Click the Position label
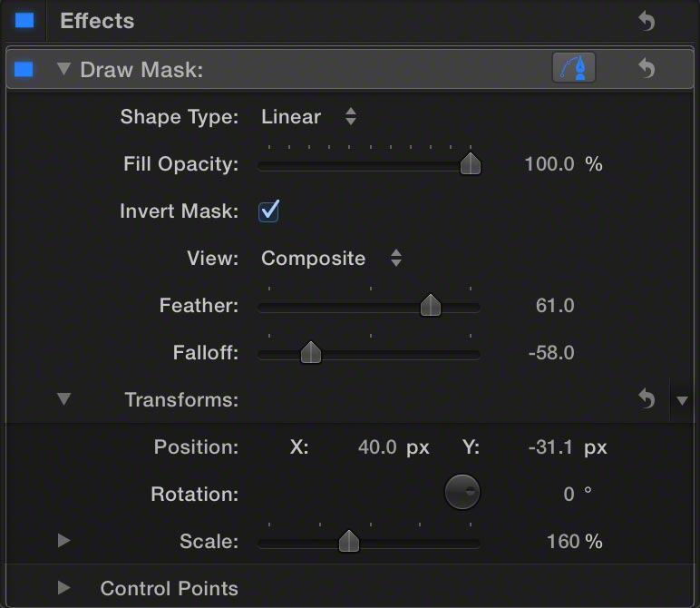The width and height of the screenshot is (700, 608). pyautogui.click(x=197, y=446)
